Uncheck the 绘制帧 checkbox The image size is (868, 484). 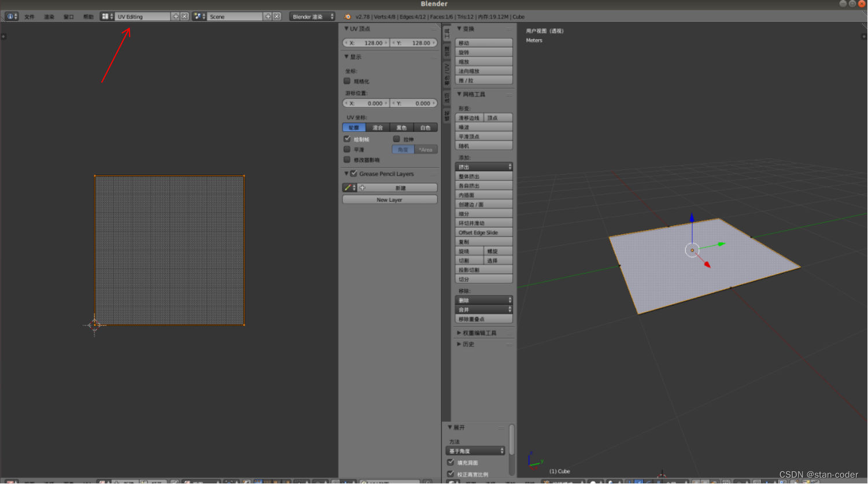(x=347, y=139)
